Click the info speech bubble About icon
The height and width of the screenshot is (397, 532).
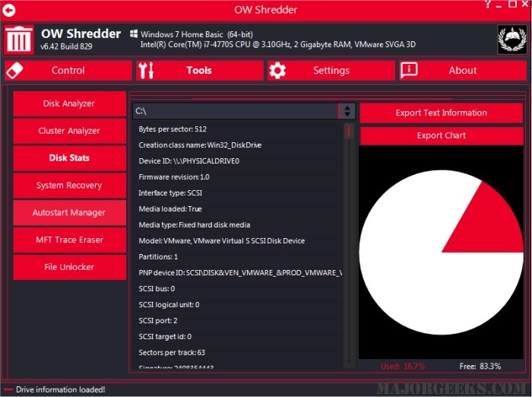coord(409,70)
